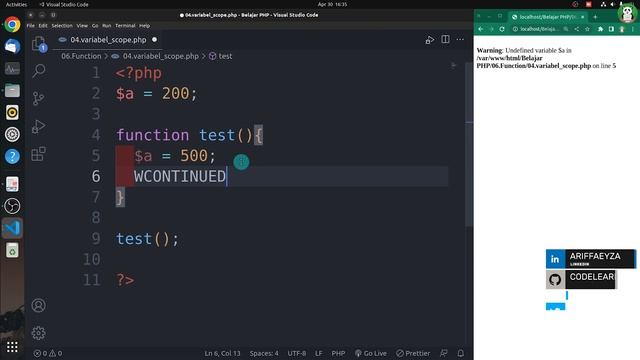Go to line via Ln 6, Col 13

pyautogui.click(x=222, y=353)
